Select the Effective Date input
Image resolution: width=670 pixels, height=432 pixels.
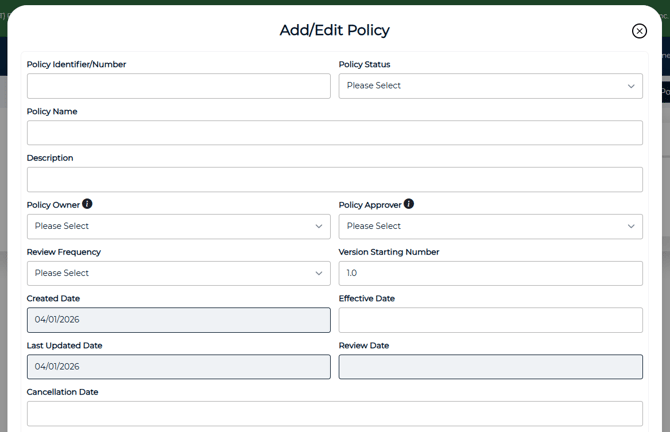(490, 320)
